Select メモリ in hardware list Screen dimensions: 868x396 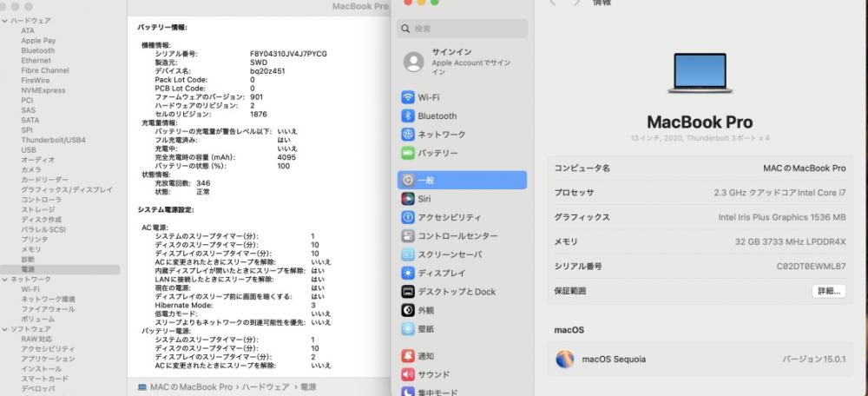click(31, 249)
